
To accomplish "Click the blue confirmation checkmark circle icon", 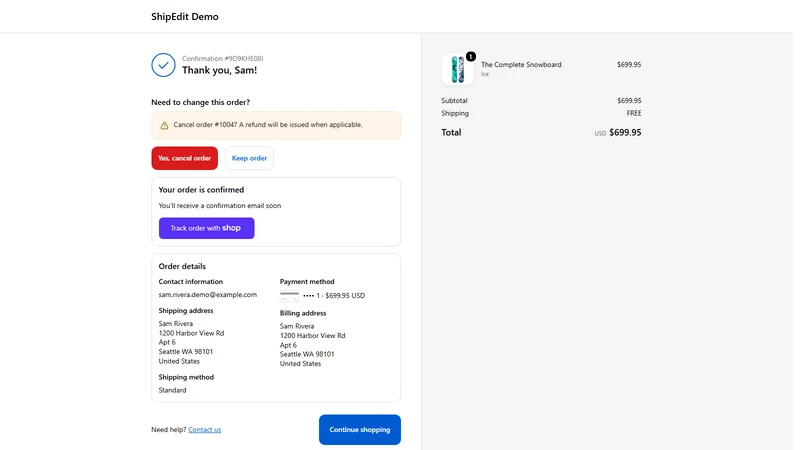I will (x=163, y=65).
